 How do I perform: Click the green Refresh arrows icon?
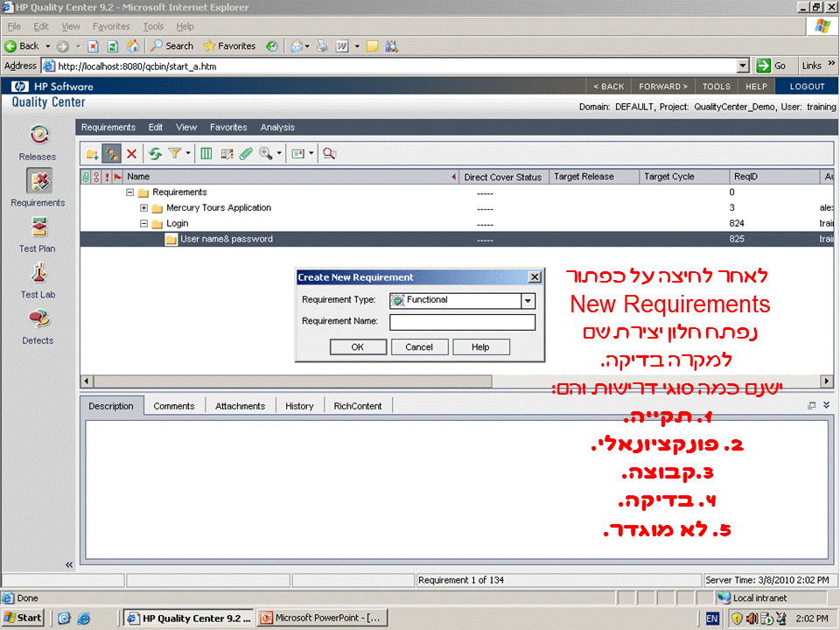pyautogui.click(x=156, y=154)
